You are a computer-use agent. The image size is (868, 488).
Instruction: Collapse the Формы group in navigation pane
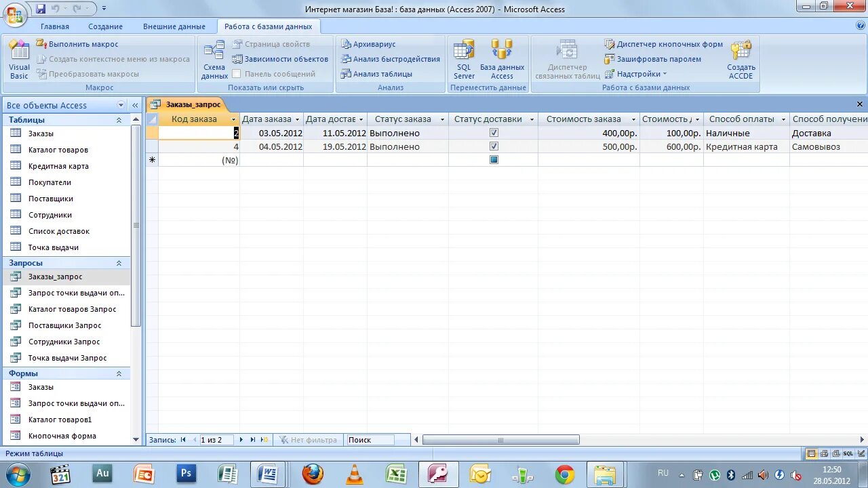(119, 373)
